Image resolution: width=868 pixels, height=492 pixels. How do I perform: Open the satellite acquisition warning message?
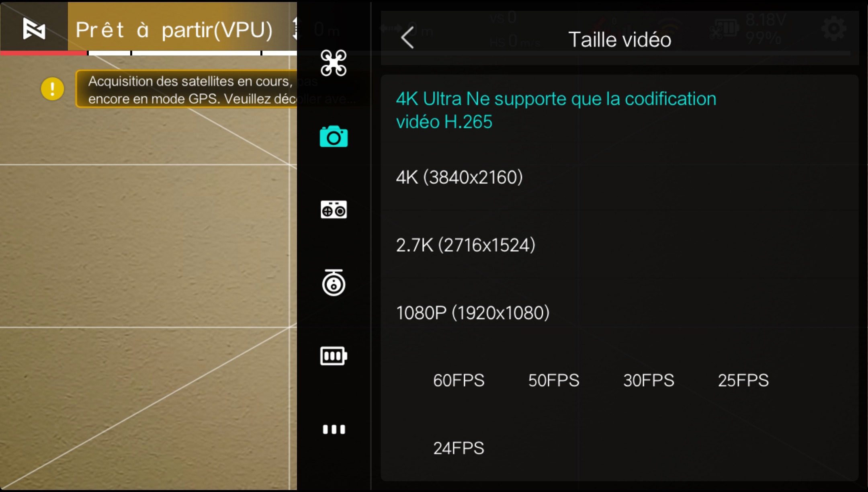click(186, 89)
